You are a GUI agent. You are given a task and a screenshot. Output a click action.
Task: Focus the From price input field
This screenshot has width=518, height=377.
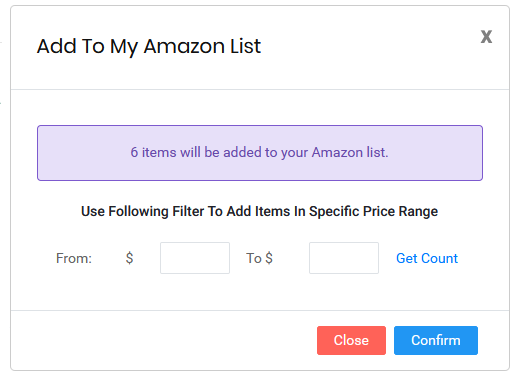point(195,258)
